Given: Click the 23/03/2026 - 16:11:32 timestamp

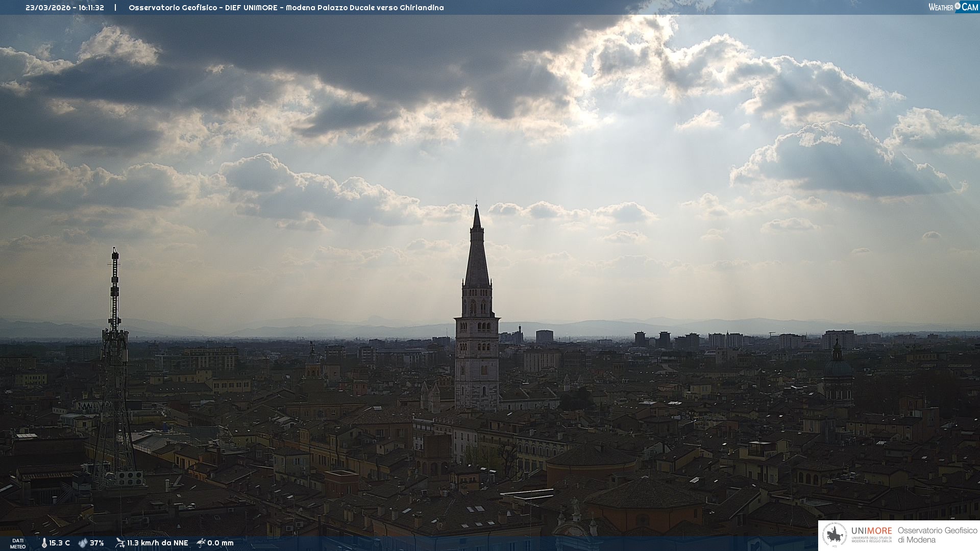Looking at the screenshot, I should point(65,8).
